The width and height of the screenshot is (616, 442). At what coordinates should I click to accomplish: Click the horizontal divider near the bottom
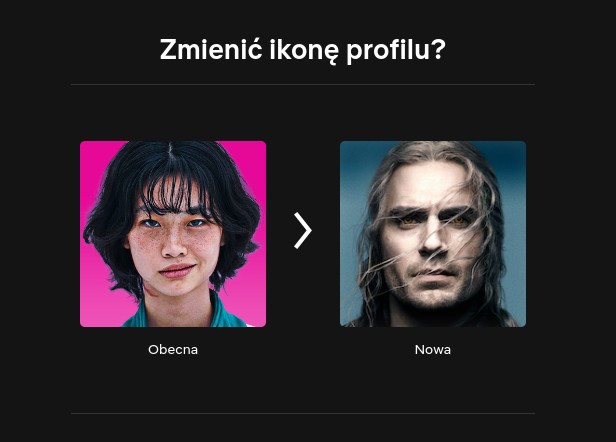(302, 413)
